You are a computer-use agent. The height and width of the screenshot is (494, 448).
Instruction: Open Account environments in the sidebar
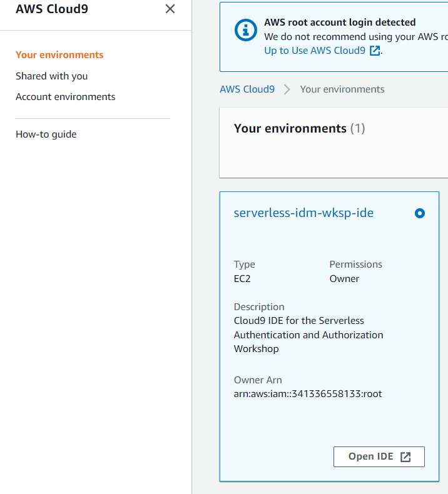[x=66, y=97]
